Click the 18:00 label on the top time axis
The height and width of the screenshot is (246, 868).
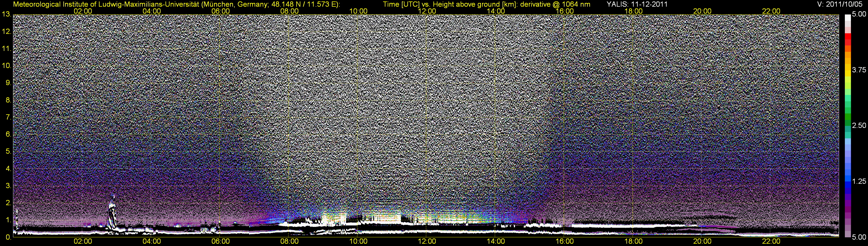633,11
